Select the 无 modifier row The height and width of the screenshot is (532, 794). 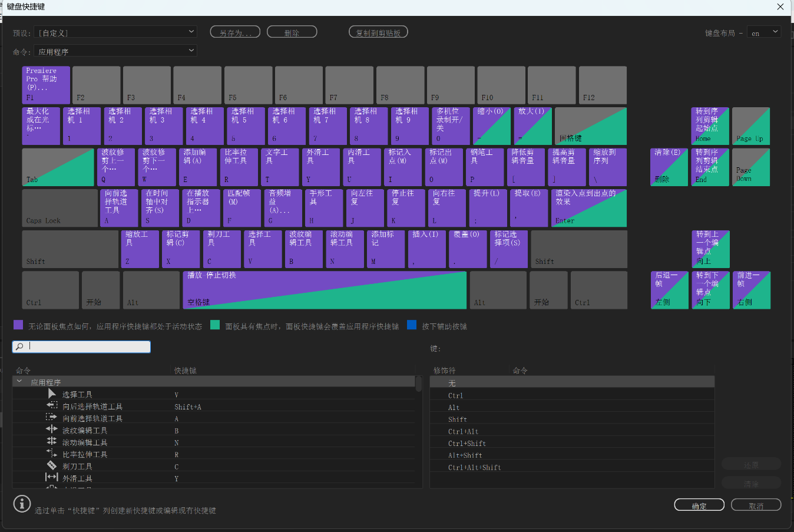pyautogui.click(x=572, y=383)
